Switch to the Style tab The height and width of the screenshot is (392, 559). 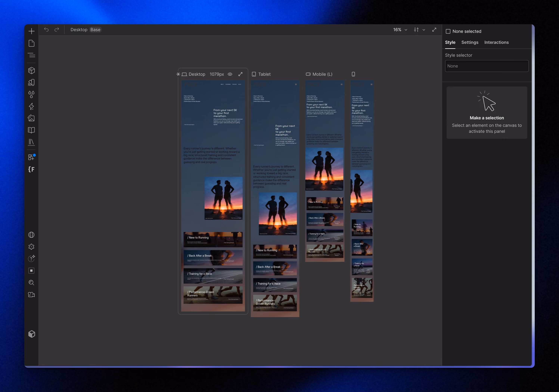tap(450, 42)
